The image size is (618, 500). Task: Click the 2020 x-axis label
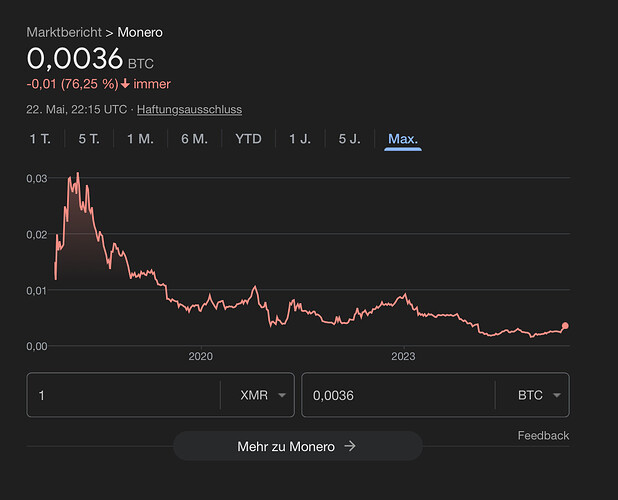point(201,356)
